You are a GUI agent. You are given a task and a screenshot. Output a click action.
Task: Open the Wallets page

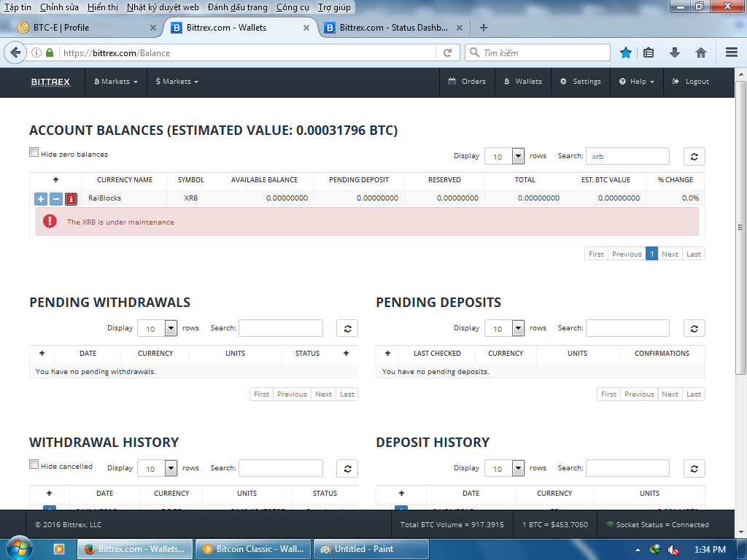tap(523, 82)
